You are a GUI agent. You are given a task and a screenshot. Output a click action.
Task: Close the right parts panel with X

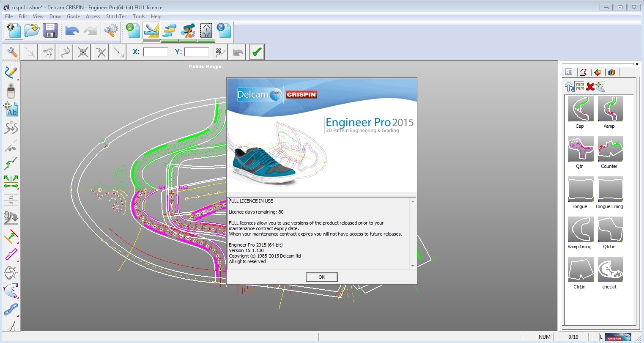[637, 64]
